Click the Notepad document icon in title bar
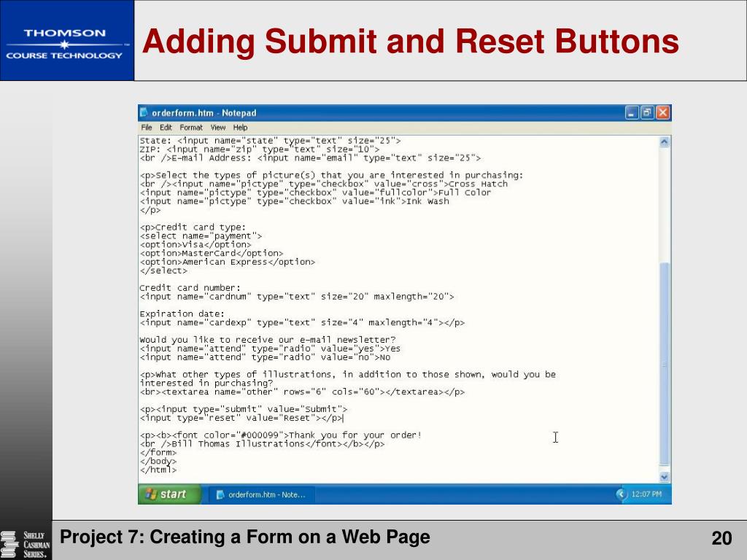Viewport: 747px width, 560px height. tap(144, 113)
